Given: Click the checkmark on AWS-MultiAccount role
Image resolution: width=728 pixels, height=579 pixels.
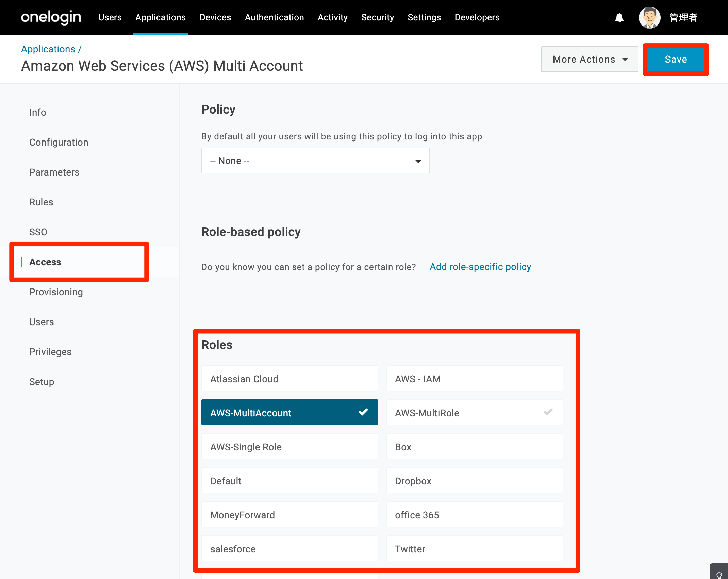Looking at the screenshot, I should click(x=363, y=412).
